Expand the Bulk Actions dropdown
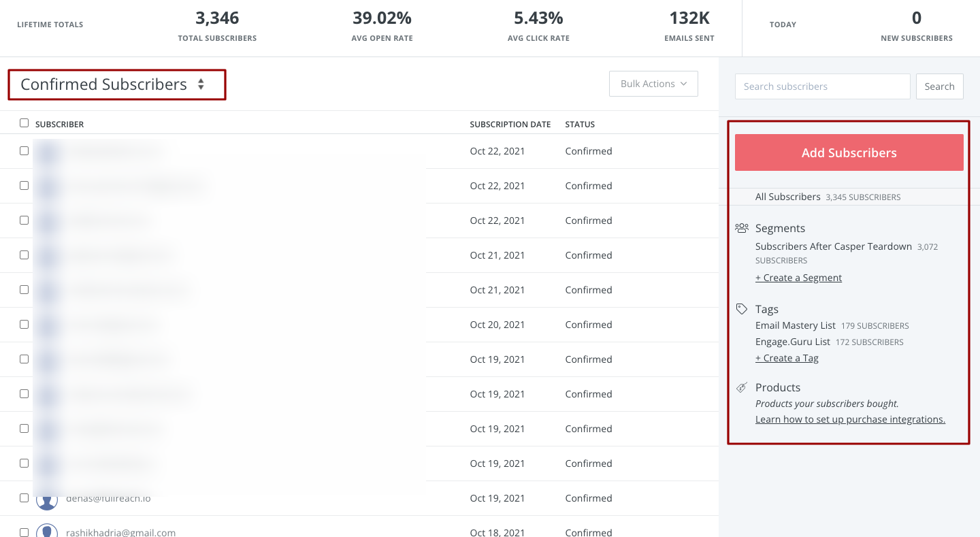Viewport: 980px width, 537px height. pyautogui.click(x=653, y=84)
